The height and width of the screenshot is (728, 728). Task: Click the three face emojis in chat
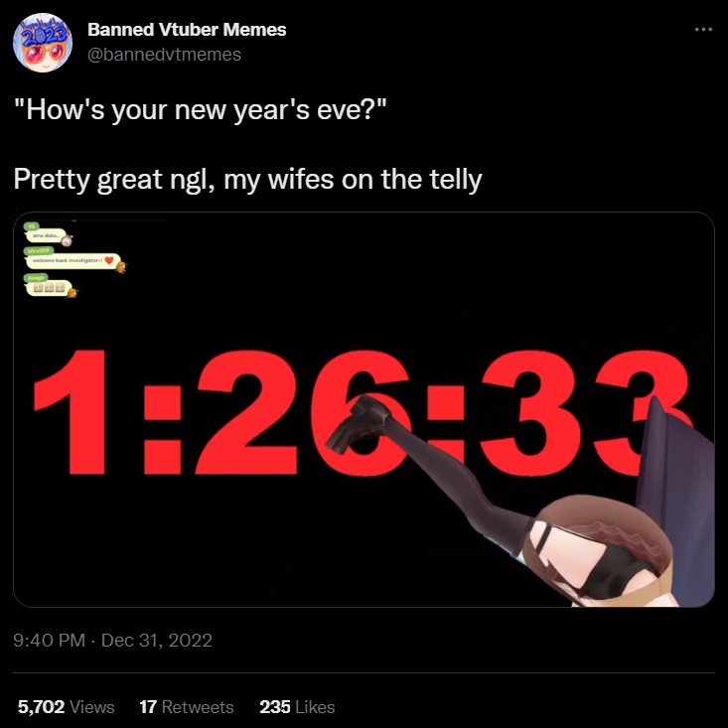[50, 288]
